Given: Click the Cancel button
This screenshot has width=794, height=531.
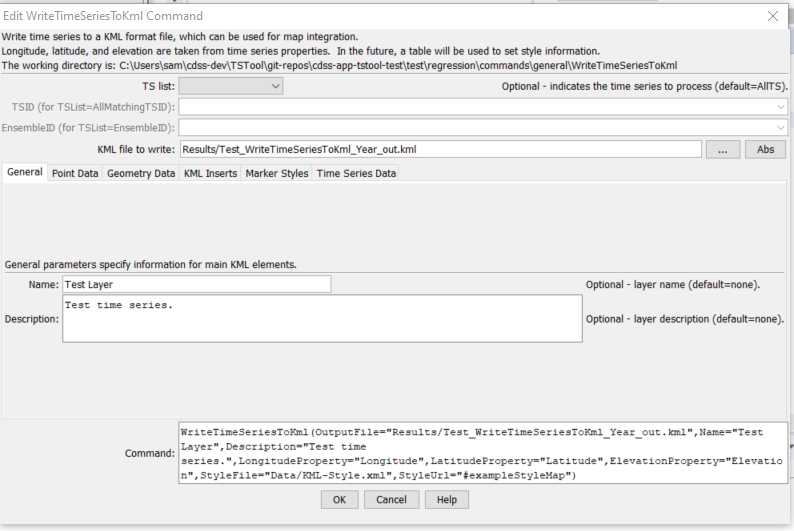Looking at the screenshot, I should click(391, 500).
